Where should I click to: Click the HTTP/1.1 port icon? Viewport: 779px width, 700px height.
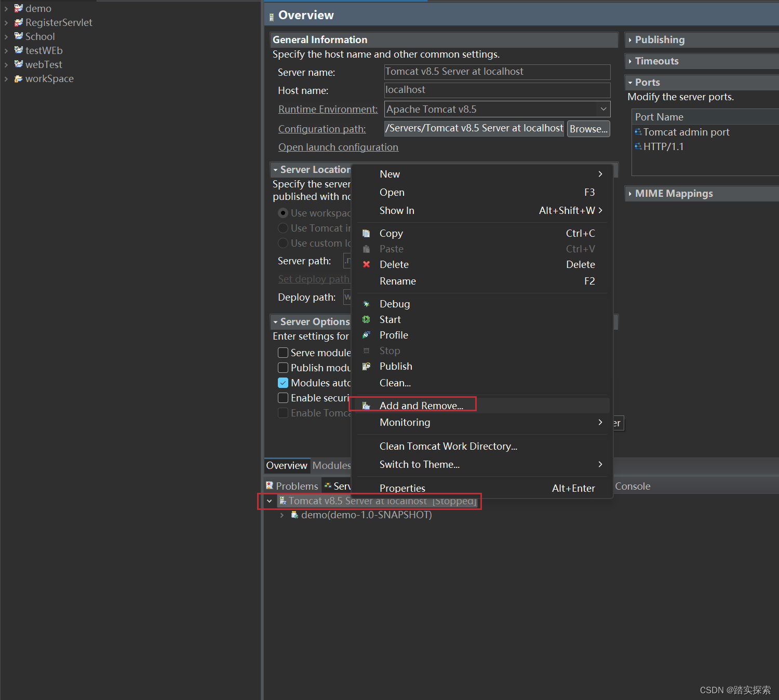[638, 146]
